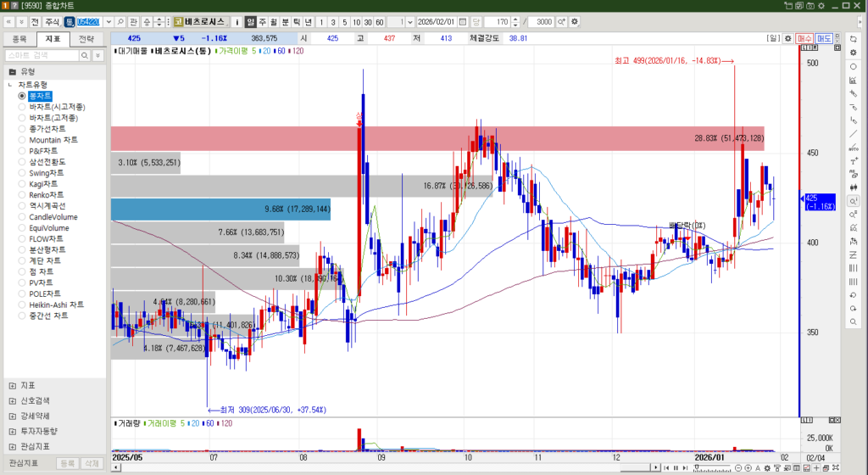Select the trend line drawing tool
868x475 pixels.
(x=853, y=134)
